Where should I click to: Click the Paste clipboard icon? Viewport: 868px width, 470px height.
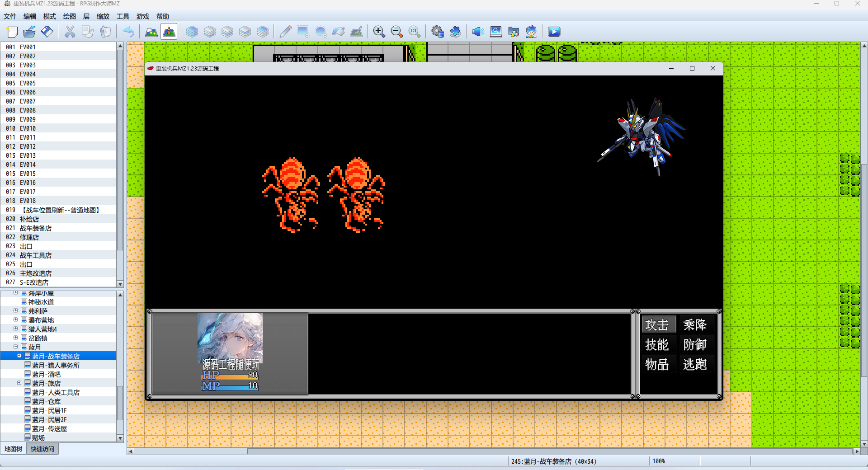pyautogui.click(x=105, y=32)
